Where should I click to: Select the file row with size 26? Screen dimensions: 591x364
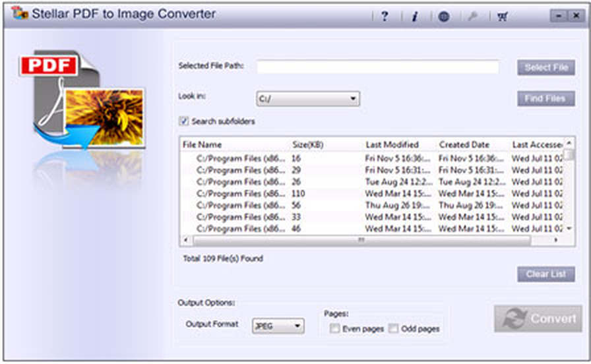372,181
